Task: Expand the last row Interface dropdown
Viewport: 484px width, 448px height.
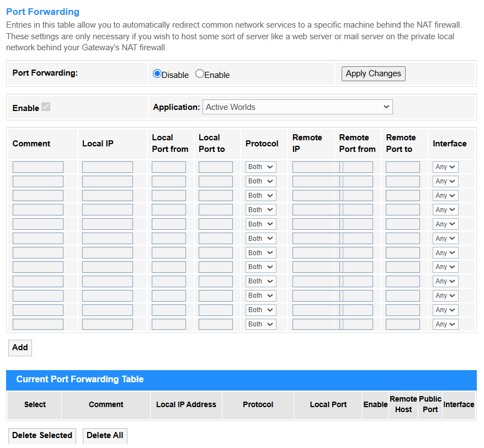Action: tap(445, 324)
